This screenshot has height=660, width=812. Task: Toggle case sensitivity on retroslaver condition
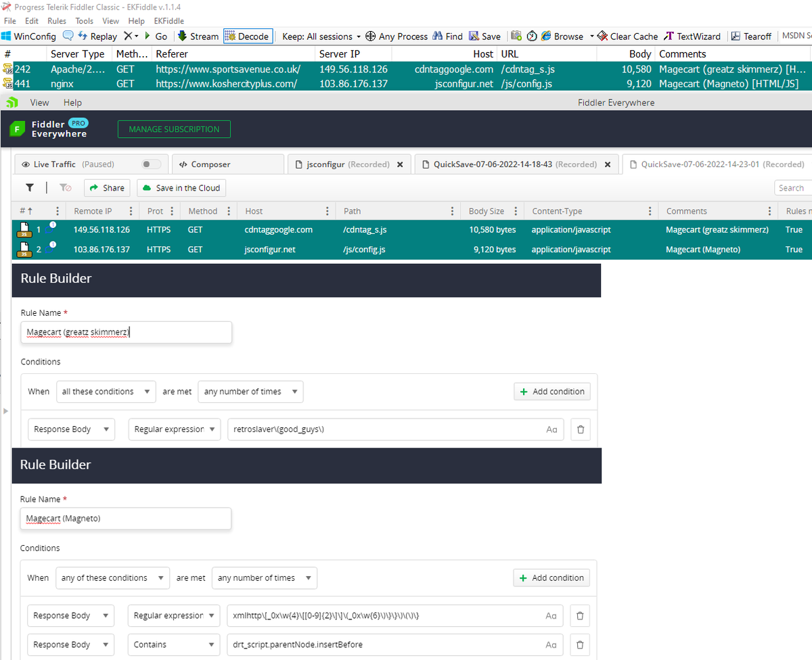[x=551, y=429]
